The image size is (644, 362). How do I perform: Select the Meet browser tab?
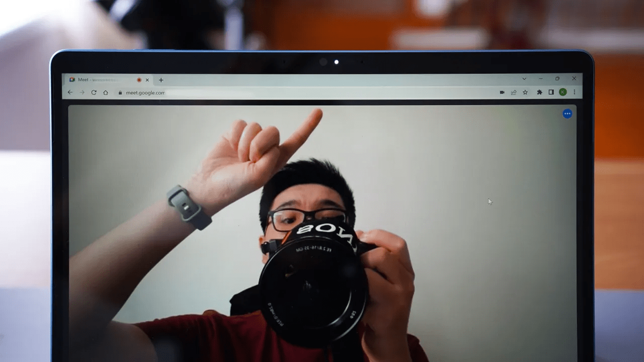109,80
